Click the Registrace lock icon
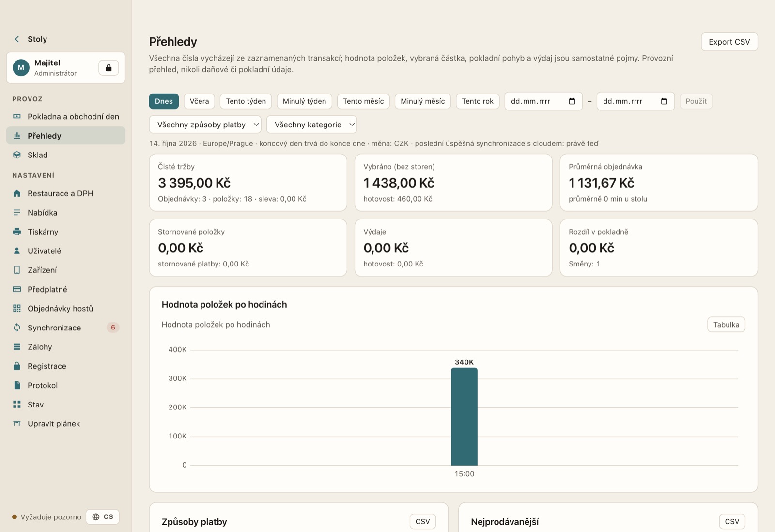Viewport: 775px width, 532px height. point(17,366)
